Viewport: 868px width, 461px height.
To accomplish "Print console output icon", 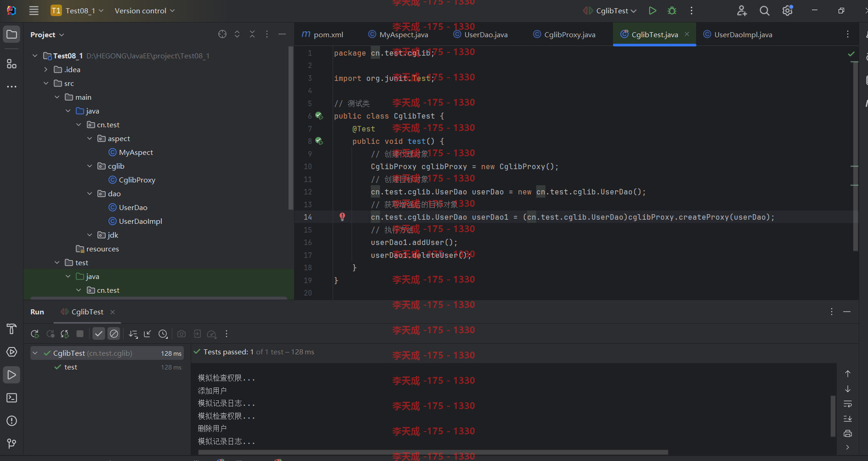I will coord(848,433).
